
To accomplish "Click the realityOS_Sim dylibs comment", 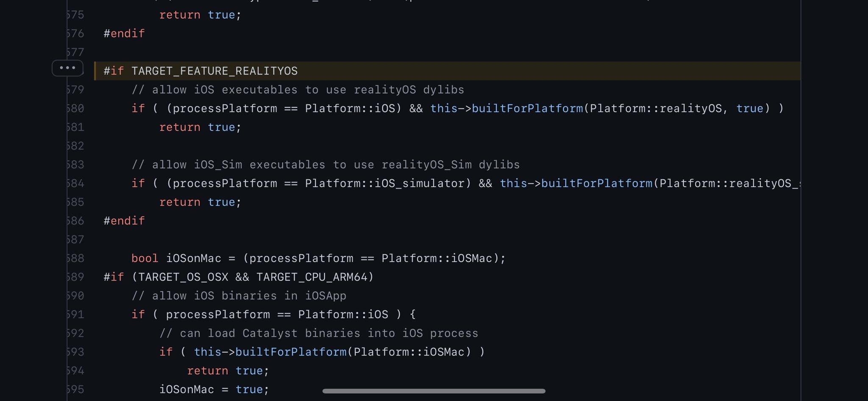I will coord(325,165).
